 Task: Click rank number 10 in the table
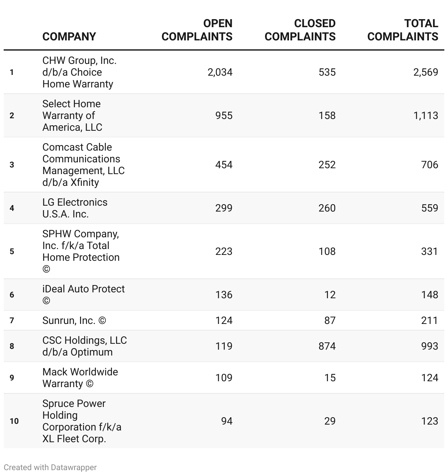click(14, 421)
